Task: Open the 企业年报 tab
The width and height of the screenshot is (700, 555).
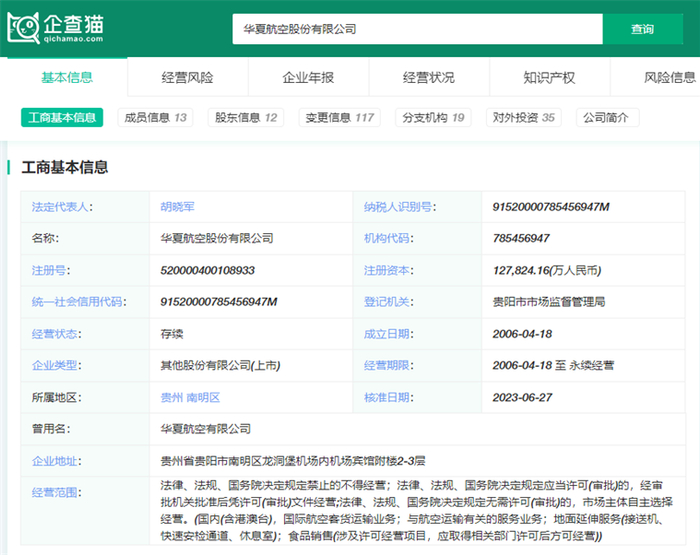Action: point(308,78)
